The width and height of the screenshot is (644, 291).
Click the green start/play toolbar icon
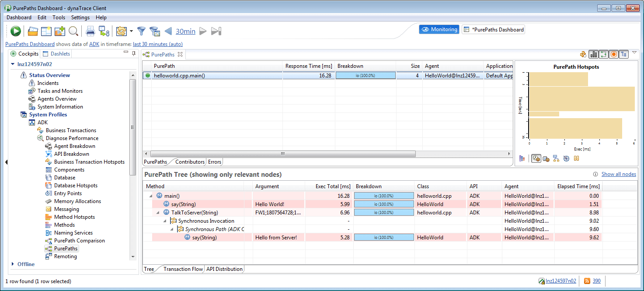coord(16,31)
